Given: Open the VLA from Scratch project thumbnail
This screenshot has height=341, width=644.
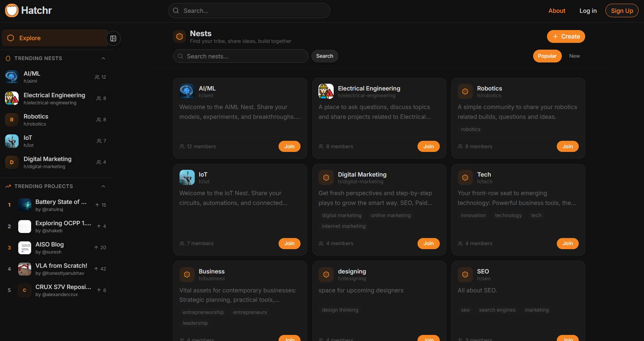Looking at the screenshot, I should coord(24,269).
